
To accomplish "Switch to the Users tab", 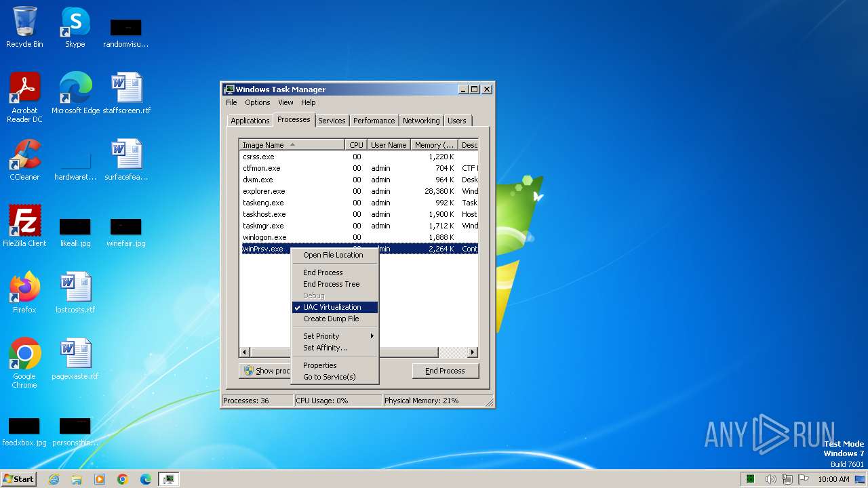I will tap(457, 121).
